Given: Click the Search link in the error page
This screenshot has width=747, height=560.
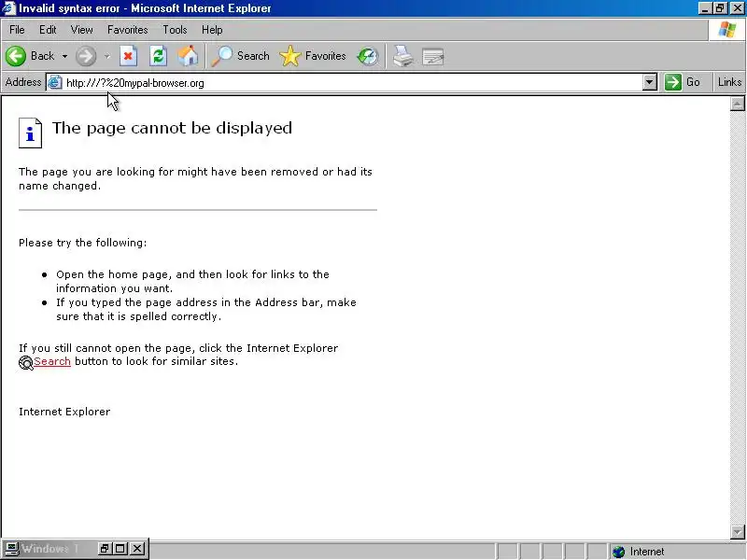Looking at the screenshot, I should [52, 361].
